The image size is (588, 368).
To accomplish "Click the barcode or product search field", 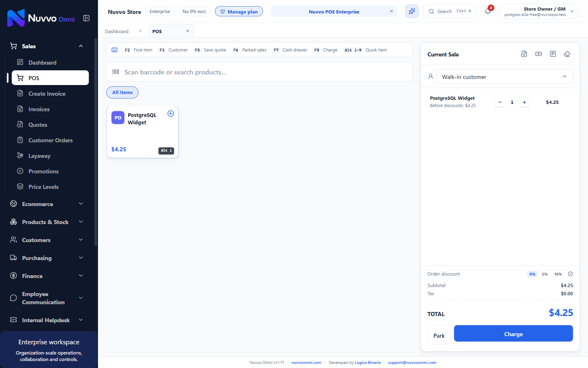I will pyautogui.click(x=259, y=72).
